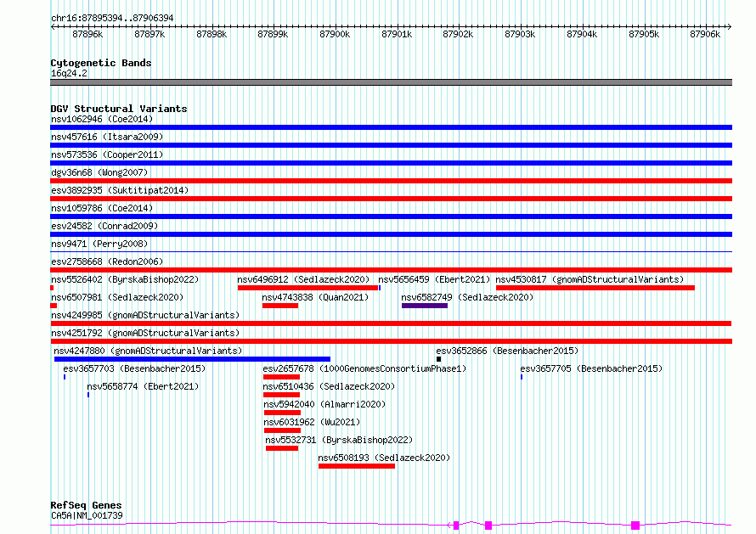756x534 pixels.
Task: Click the nsv1062946 (Coe2014) blue variant bar
Action: [x=391, y=127]
